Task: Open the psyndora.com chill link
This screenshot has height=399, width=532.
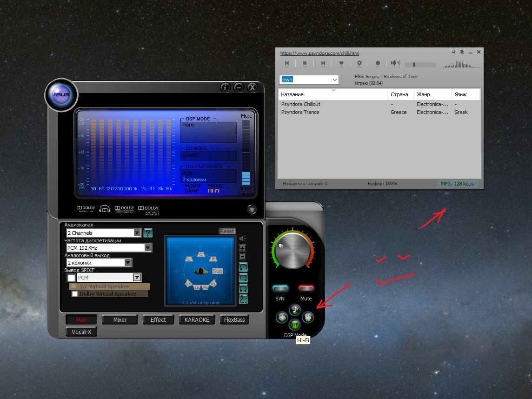Action: click(319, 53)
